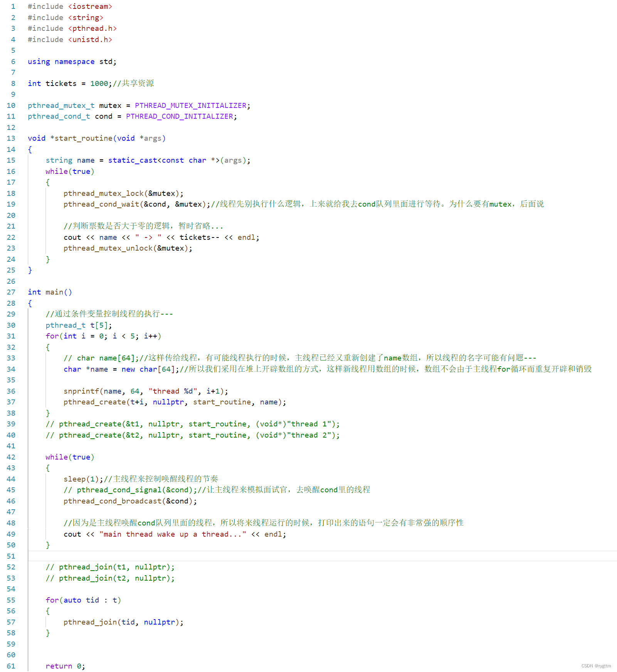Click commented pthread_create with &t2

click(x=193, y=435)
